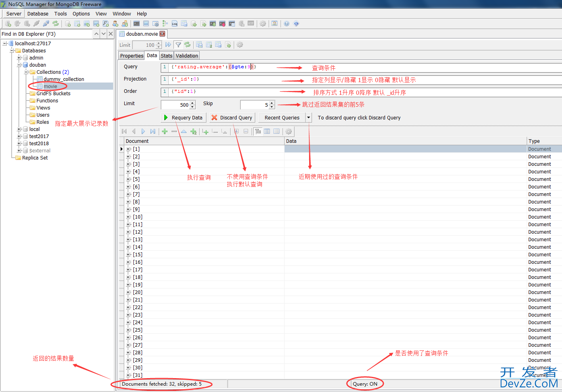This screenshot has width=562, height=392.
Task: Select the dummy_collection tree item
Action: [x=64, y=79]
